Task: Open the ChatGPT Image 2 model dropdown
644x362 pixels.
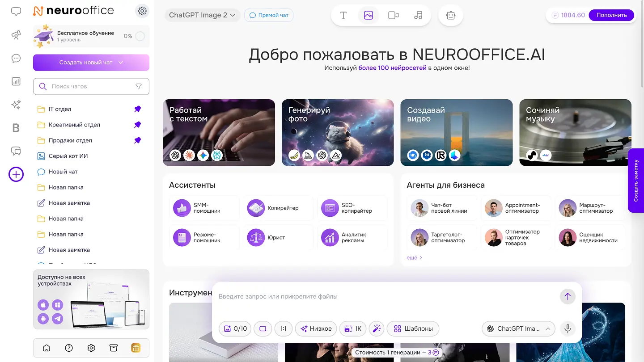Action: click(202, 15)
